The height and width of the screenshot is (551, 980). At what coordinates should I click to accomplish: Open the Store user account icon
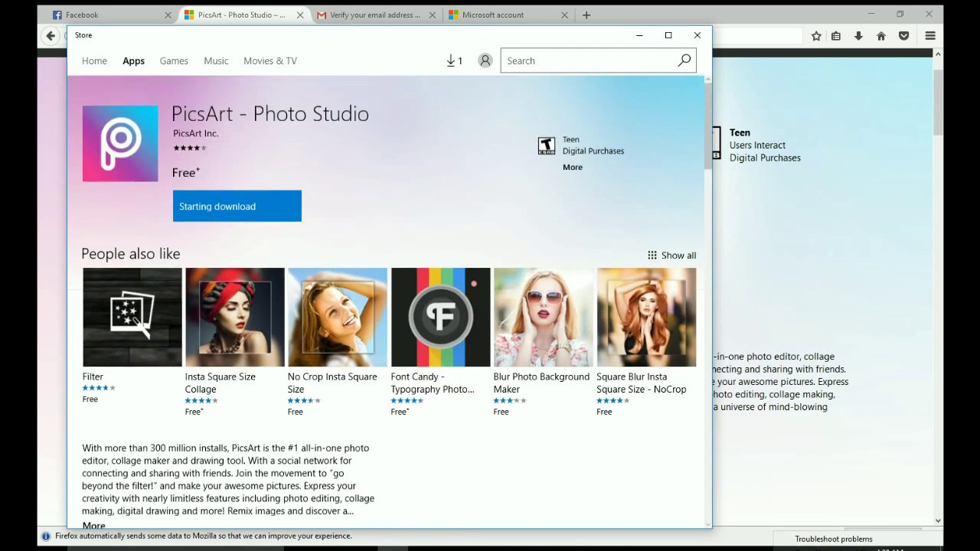485,60
